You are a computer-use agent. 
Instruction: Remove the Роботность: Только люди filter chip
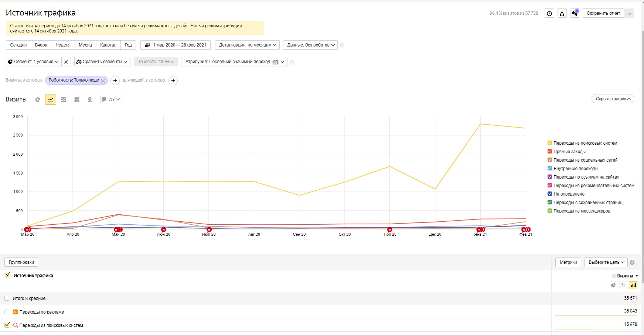click(103, 80)
